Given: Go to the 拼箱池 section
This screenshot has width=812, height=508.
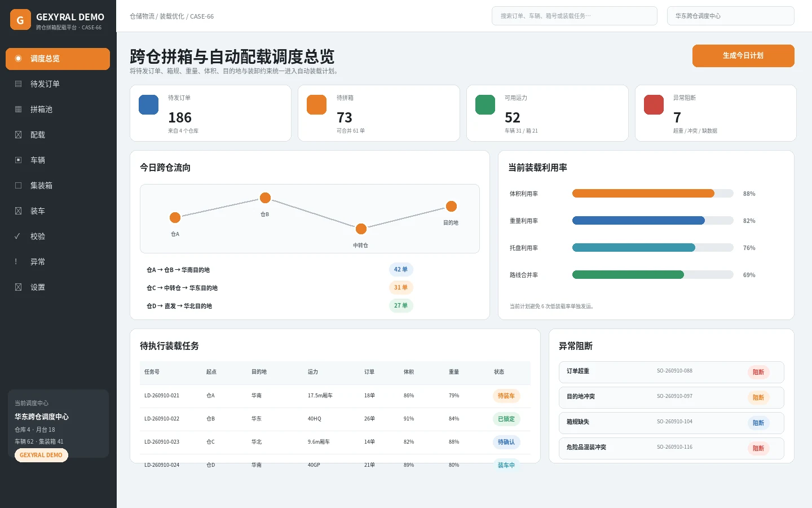Looking at the screenshot, I should 58,110.
